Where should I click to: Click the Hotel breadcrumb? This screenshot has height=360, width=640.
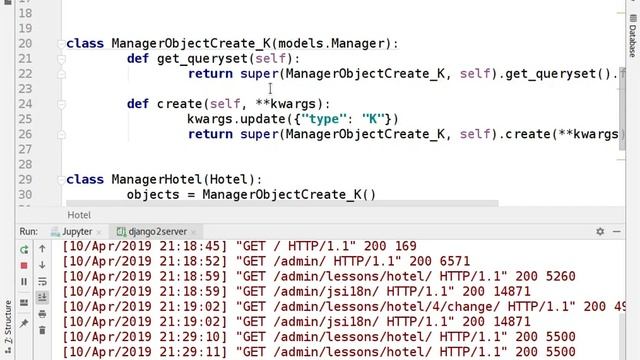tap(79, 215)
